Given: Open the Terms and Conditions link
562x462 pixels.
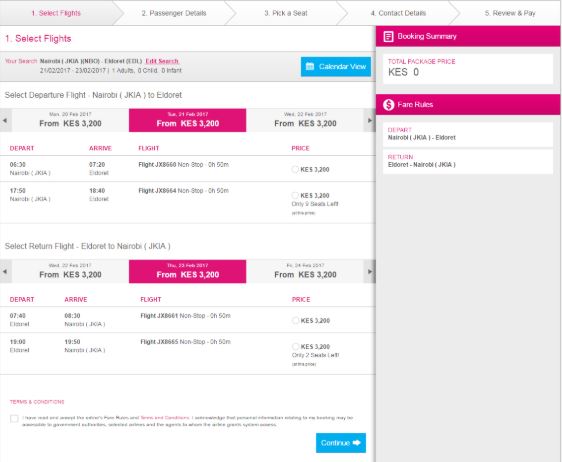Looking at the screenshot, I should 165,418.
